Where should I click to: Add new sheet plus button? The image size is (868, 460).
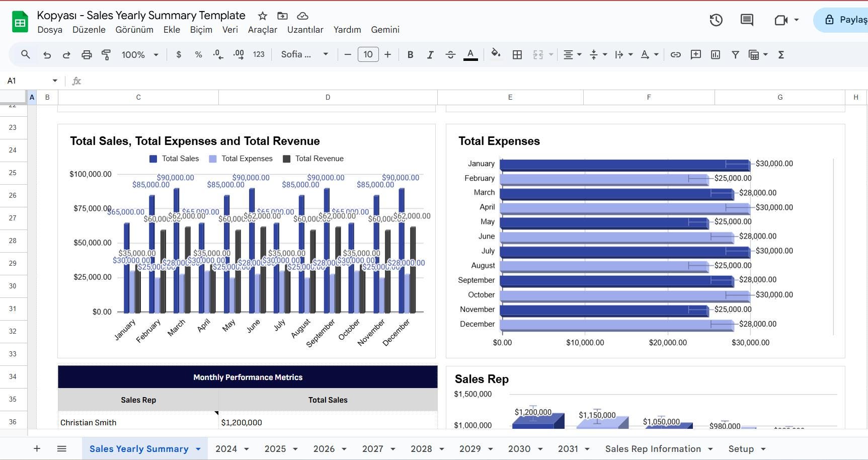(37, 448)
